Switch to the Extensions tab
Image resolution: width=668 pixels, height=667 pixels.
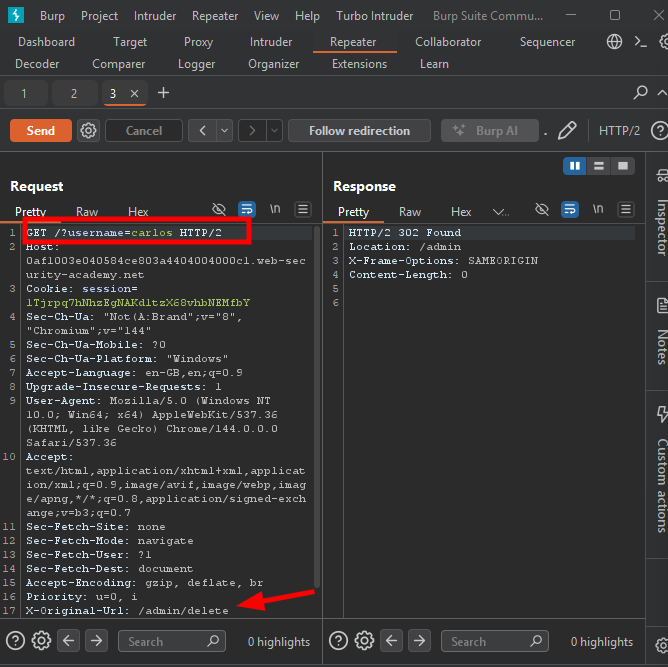[359, 64]
